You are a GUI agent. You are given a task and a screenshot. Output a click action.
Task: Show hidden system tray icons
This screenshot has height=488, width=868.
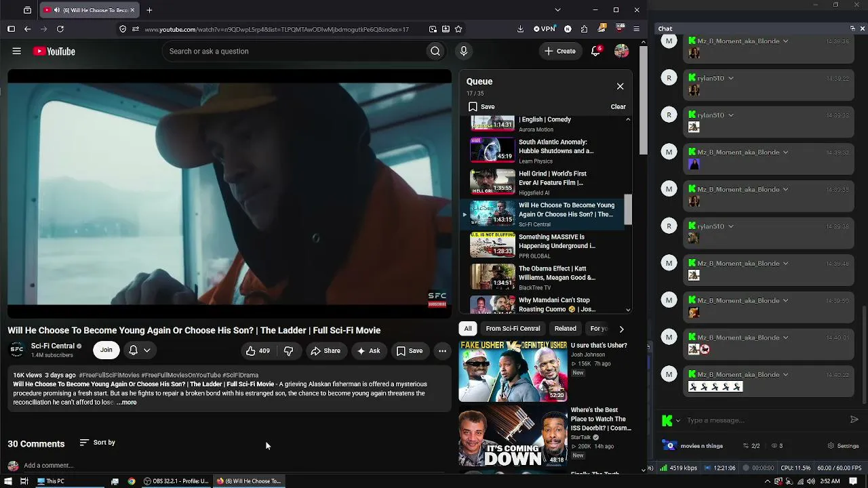(768, 481)
